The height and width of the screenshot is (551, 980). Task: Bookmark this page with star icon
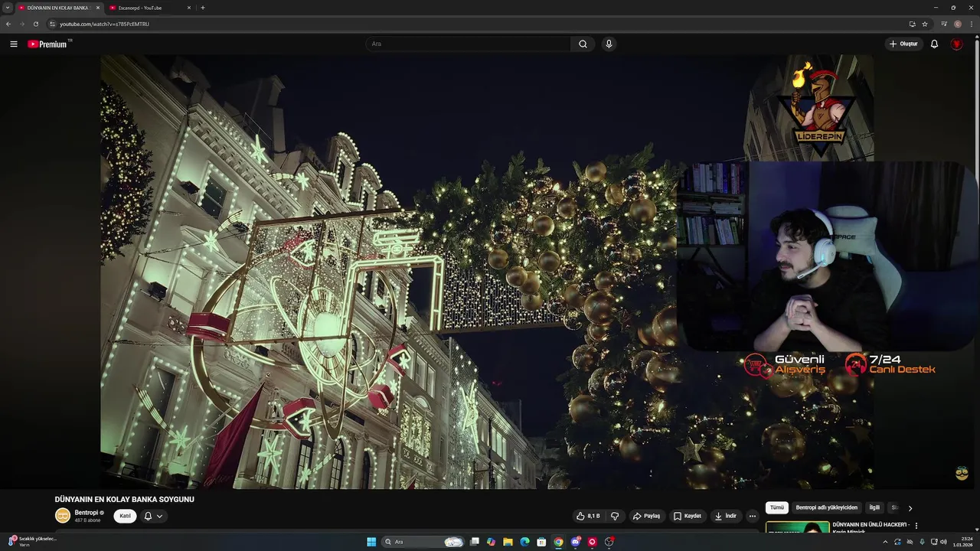[x=925, y=24]
